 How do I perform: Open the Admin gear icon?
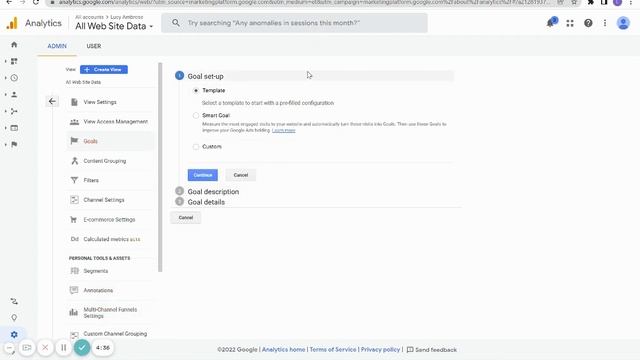14,334
